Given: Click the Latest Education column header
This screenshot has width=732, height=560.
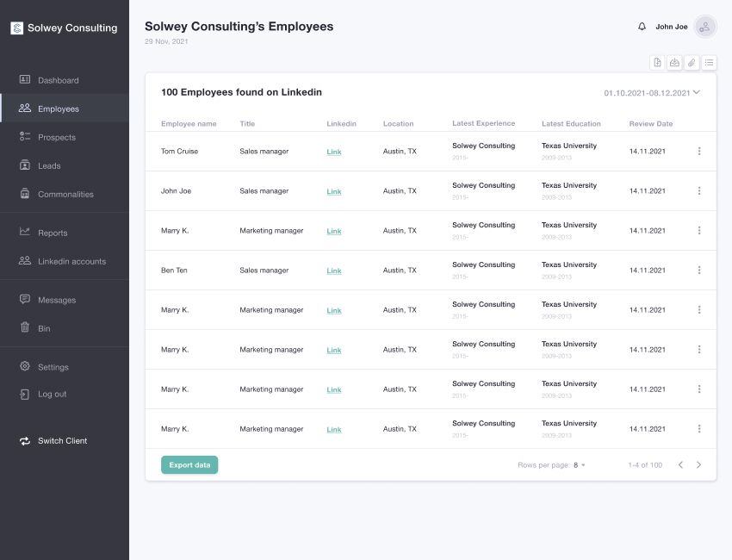Looking at the screenshot, I should (571, 124).
